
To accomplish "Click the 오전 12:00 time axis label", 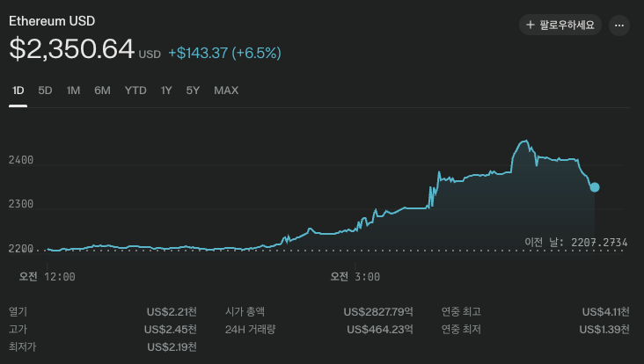I will (48, 277).
